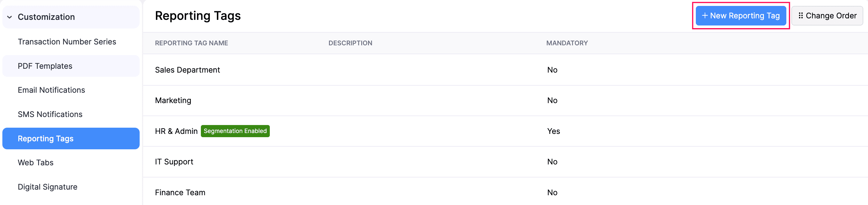Click the Change Order button
Viewport: 868px width, 205px height.
coord(827,15)
